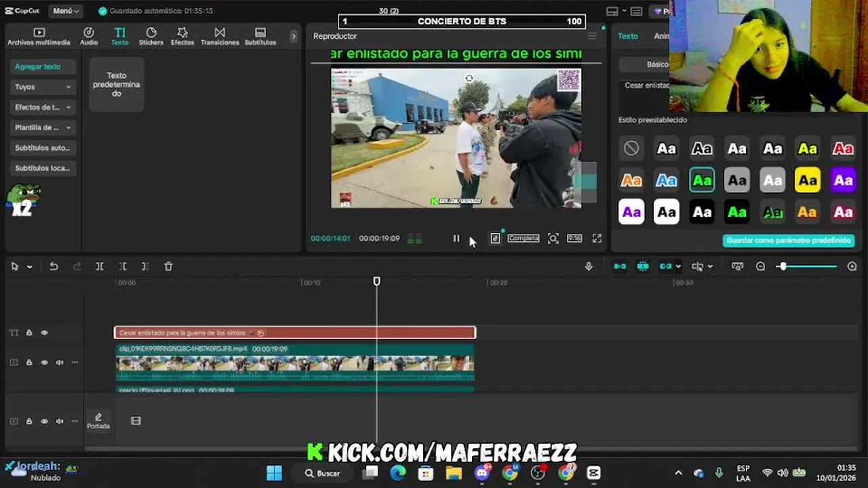This screenshot has width=868, height=488.
Task: Open the player panel hamburger menu
Action: pyautogui.click(x=592, y=36)
